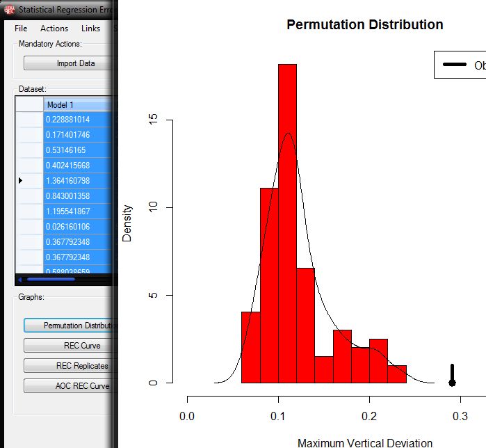Click the legend line sample in the plot
Viewport: 486px width, 448px height.
coord(455,65)
